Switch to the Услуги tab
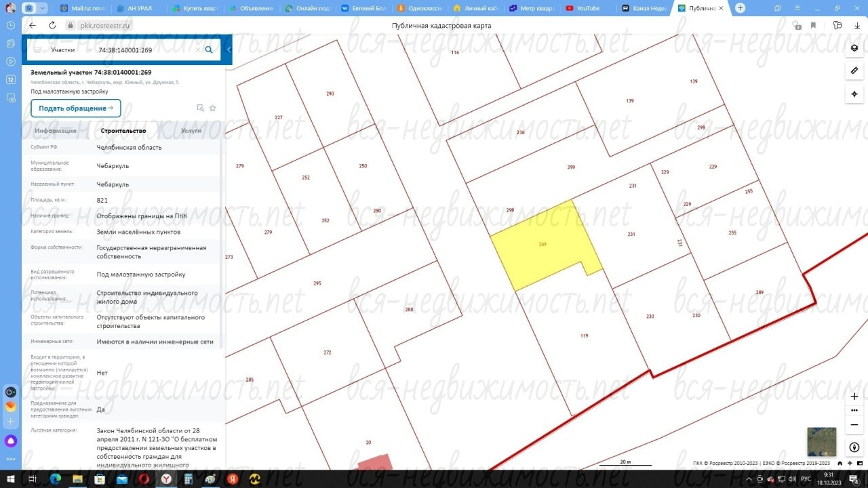This screenshot has height=488, width=868. (191, 131)
